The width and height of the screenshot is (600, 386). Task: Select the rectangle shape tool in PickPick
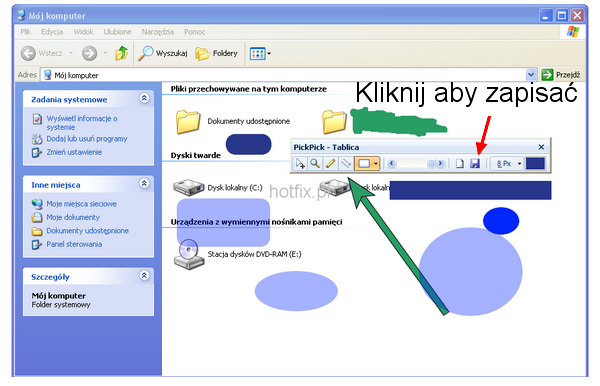tap(364, 164)
